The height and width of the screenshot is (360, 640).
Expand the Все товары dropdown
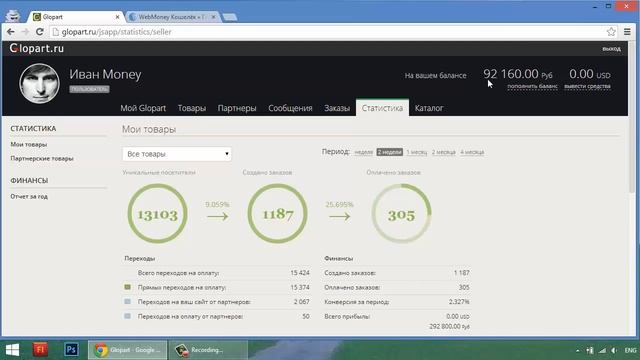pyautogui.click(x=177, y=154)
